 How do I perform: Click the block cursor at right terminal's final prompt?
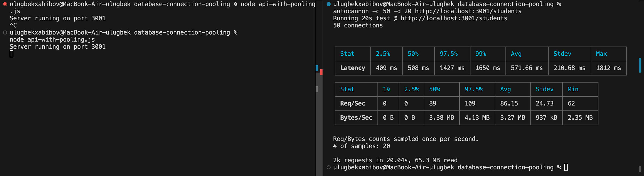coord(566,167)
